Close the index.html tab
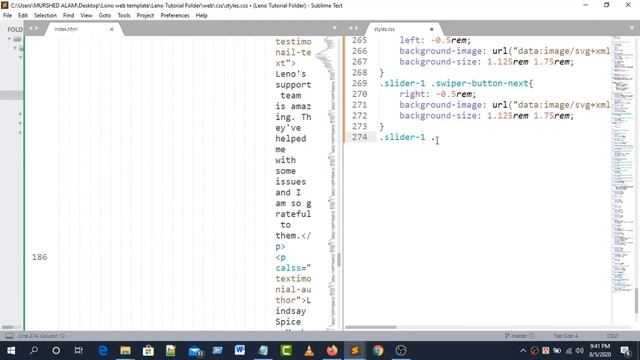Viewport: 640px width, 360px height. point(111,29)
